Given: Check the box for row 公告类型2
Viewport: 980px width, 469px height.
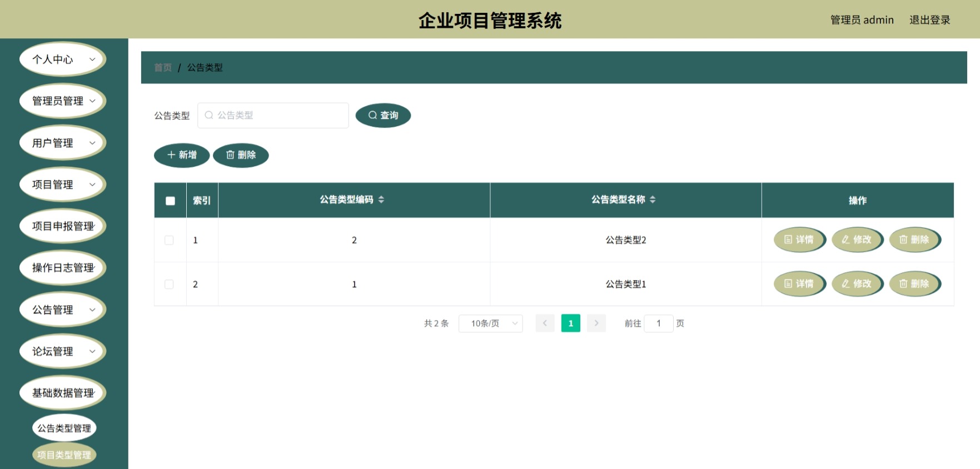Looking at the screenshot, I should [169, 240].
